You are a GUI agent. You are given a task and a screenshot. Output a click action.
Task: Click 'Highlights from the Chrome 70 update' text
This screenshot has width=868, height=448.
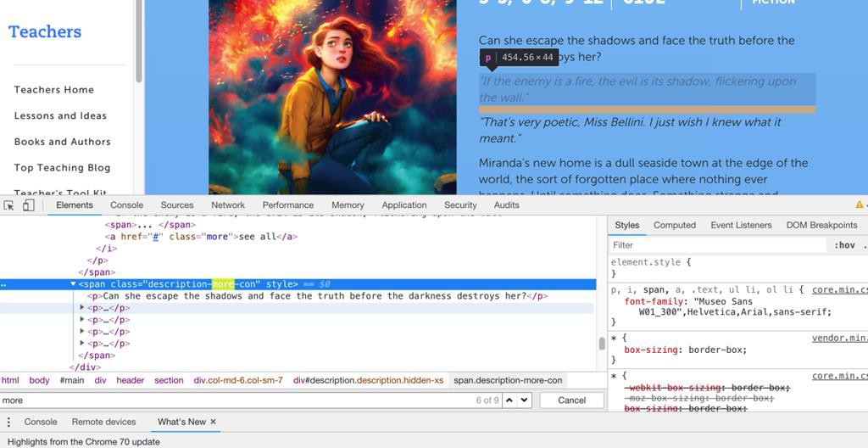[84, 442]
